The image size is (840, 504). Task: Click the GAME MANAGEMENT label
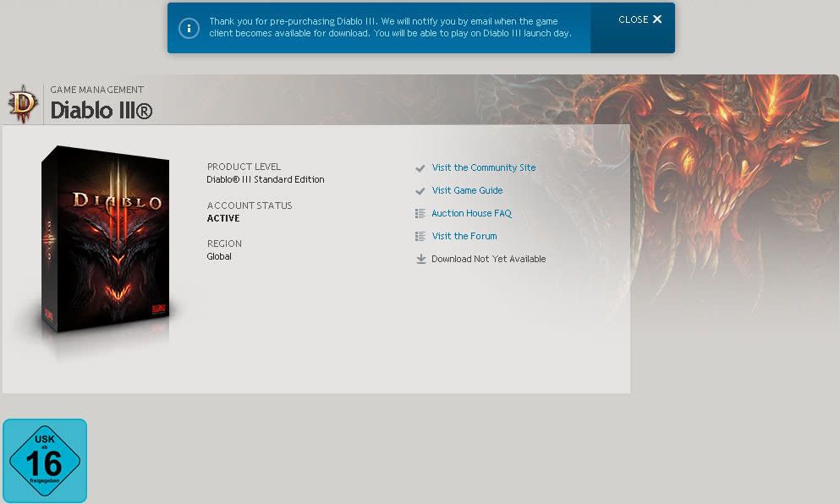pyautogui.click(x=97, y=90)
